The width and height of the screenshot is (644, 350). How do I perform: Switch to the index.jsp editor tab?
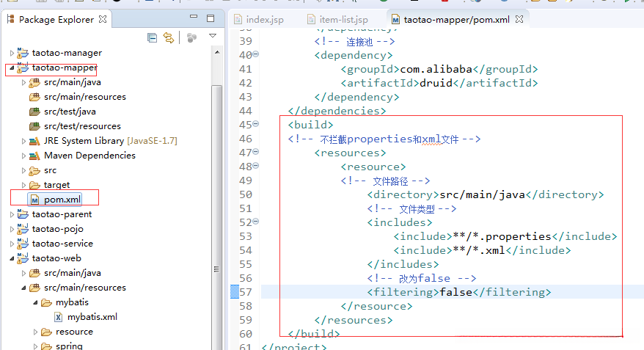point(259,19)
